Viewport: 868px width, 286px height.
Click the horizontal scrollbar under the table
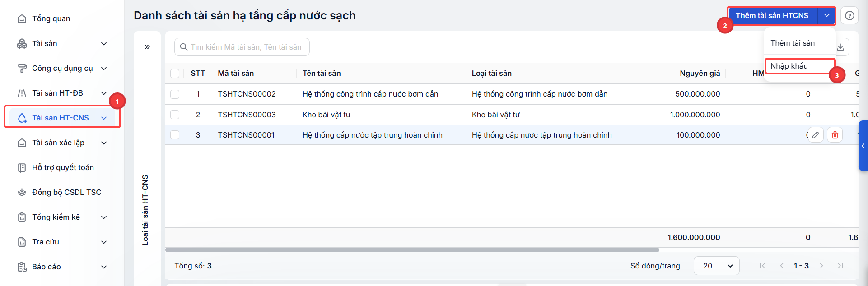tap(412, 249)
